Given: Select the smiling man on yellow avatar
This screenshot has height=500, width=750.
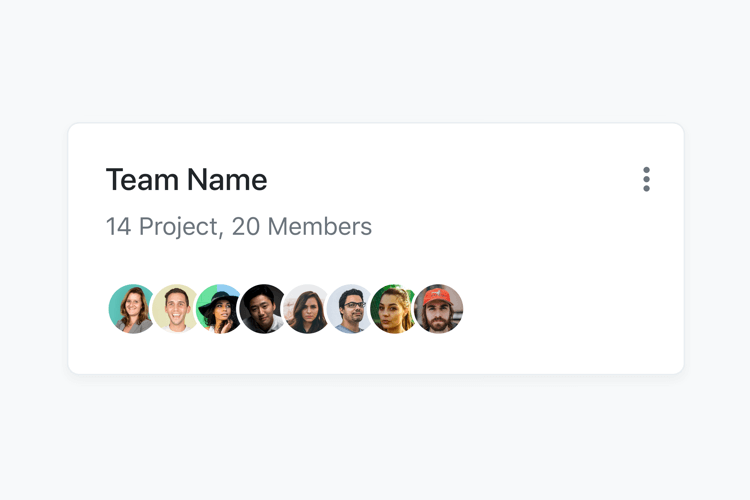Looking at the screenshot, I should coord(176,308).
